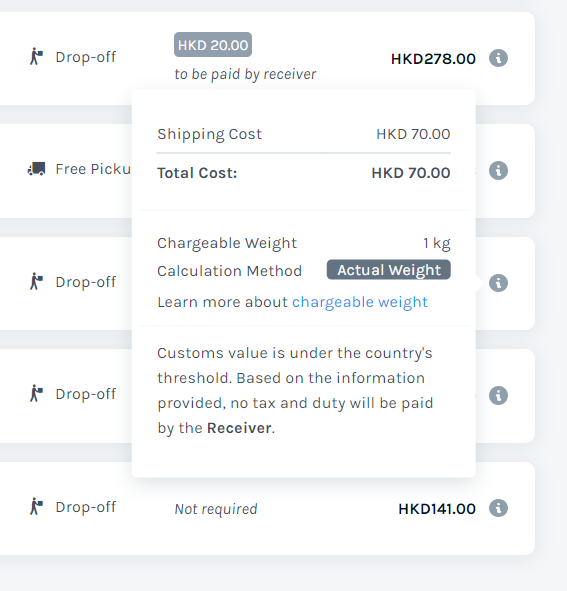The height and width of the screenshot is (591, 567).
Task: Click "to be paid by receiver" text
Action: pos(245,74)
